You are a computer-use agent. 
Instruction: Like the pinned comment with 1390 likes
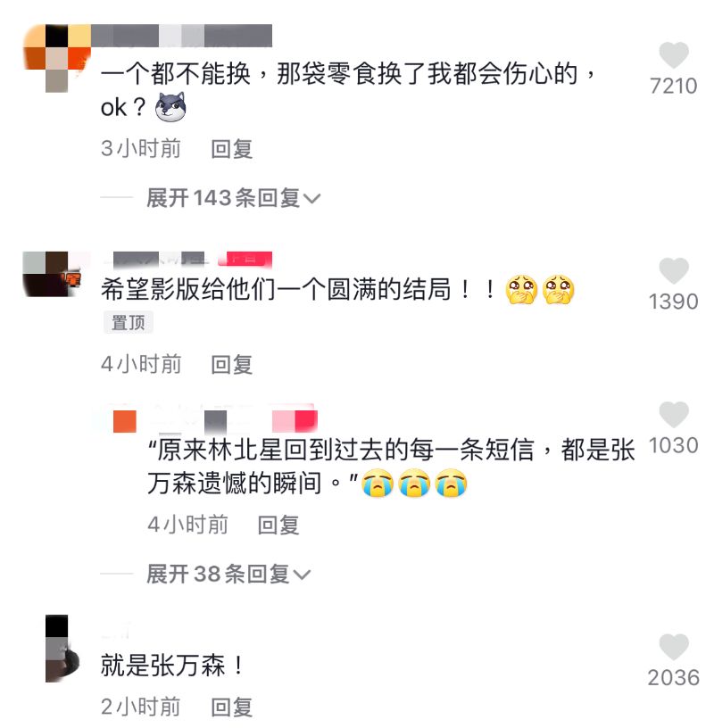coord(674,270)
